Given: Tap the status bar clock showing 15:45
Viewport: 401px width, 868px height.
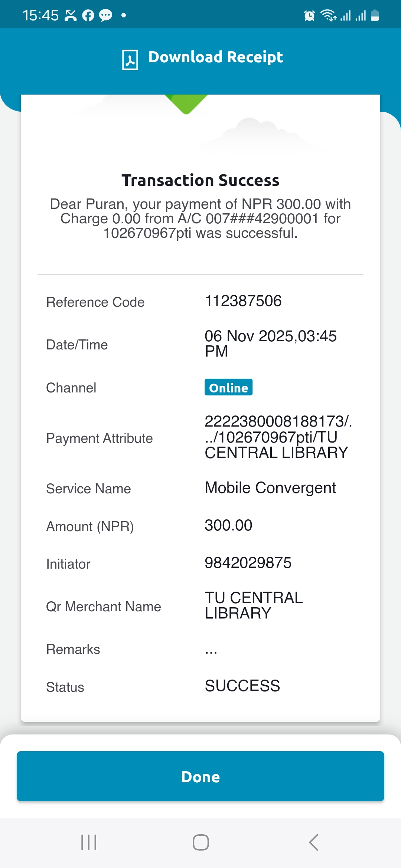Looking at the screenshot, I should pos(40,16).
